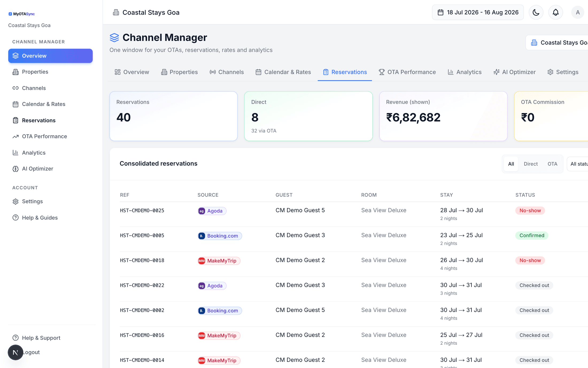Screen dimensions: 588x368
Task: Click the Properties building icon in the sidebar
Action: coord(16,72)
